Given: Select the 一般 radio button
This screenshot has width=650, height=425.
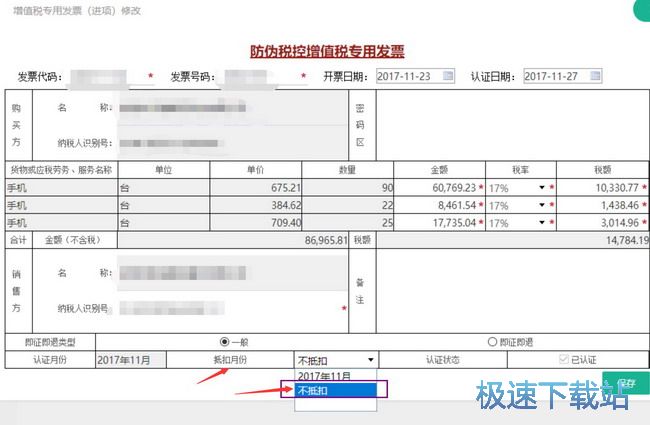Looking at the screenshot, I should 224,342.
